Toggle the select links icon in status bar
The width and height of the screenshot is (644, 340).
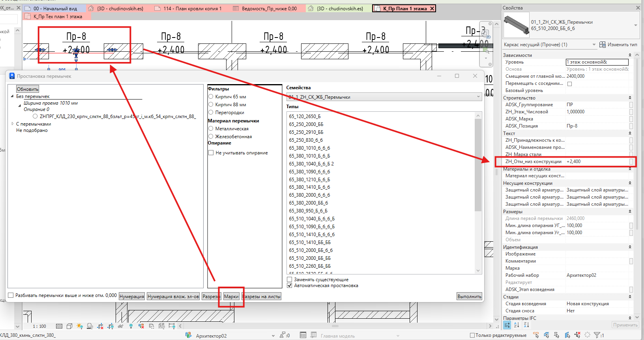tap(536, 335)
